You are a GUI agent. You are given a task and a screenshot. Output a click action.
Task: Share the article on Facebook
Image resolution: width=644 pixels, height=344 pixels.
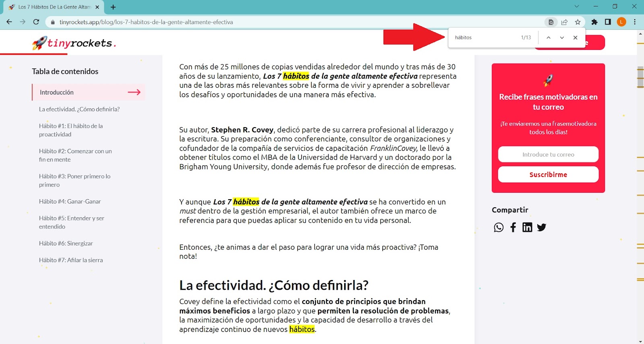pos(513,227)
